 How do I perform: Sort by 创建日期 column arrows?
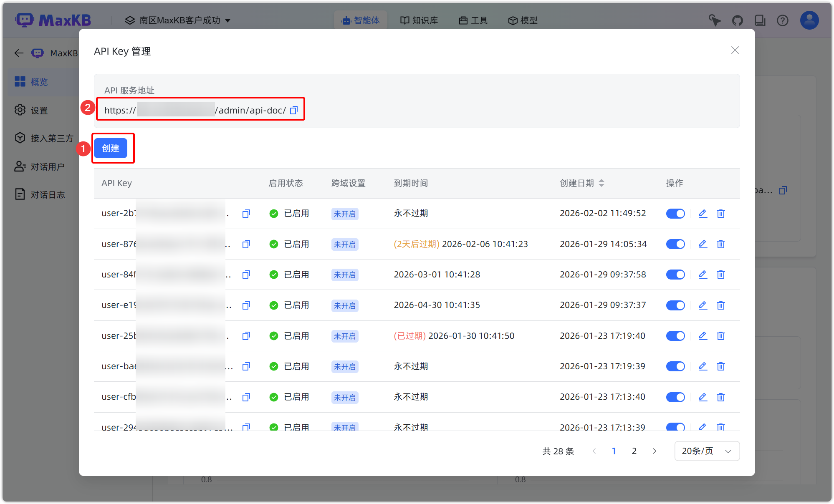601,183
